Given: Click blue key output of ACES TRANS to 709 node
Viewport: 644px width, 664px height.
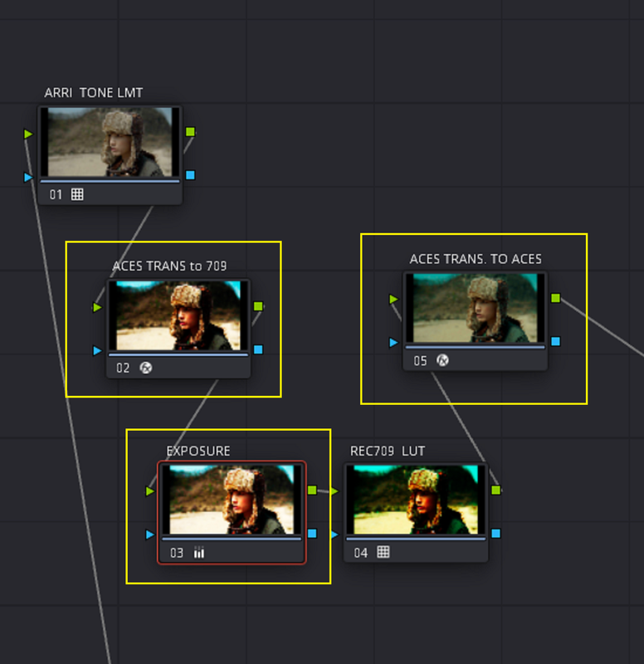Looking at the screenshot, I should (258, 349).
